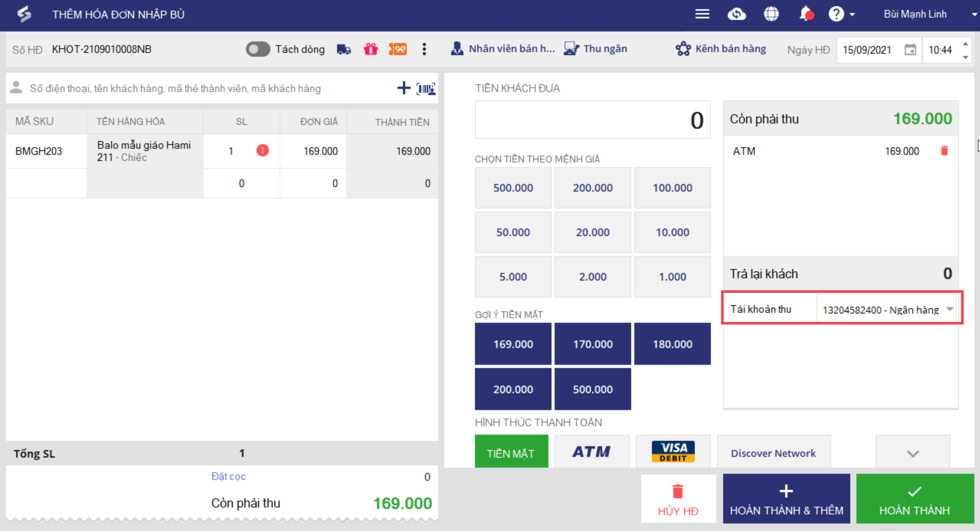Viewport: 980px width, 531px height.
Task: Select Nhân viên bán hàng
Action: (503, 49)
